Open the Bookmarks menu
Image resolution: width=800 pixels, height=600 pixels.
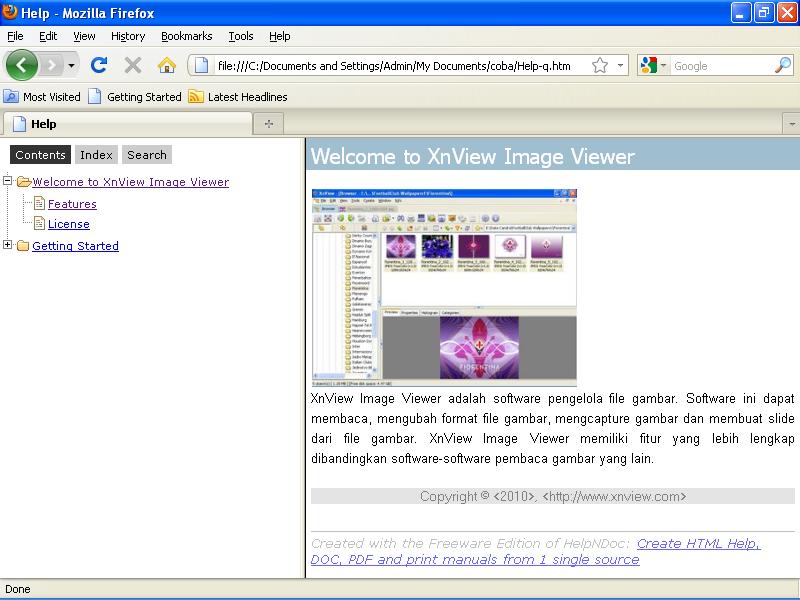pos(187,36)
